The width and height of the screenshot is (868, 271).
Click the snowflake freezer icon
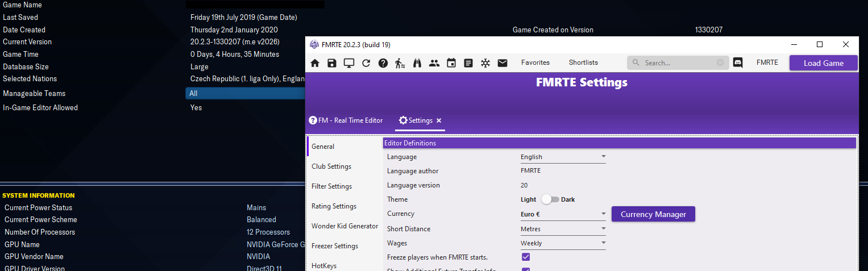[485, 63]
